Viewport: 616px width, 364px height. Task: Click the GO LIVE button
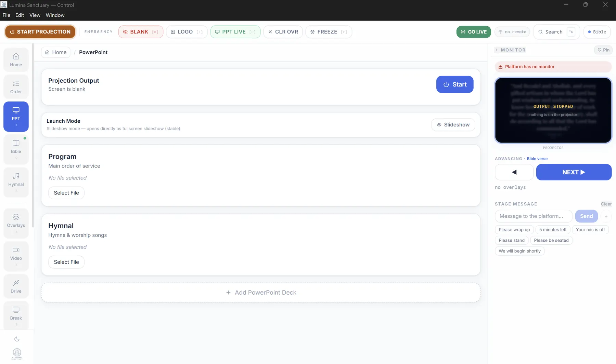tap(474, 32)
